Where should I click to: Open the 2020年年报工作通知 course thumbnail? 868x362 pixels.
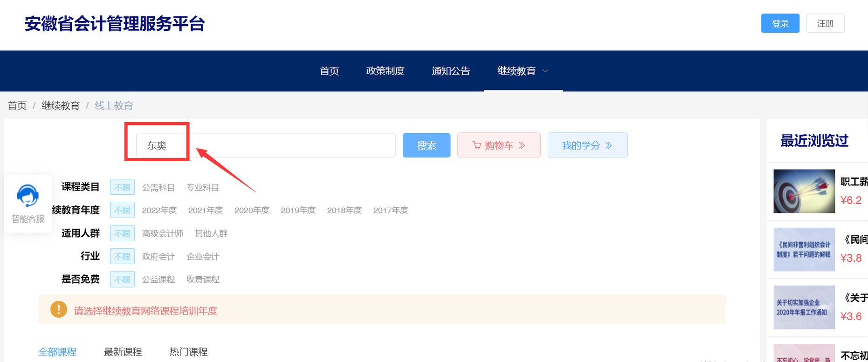[x=804, y=307]
